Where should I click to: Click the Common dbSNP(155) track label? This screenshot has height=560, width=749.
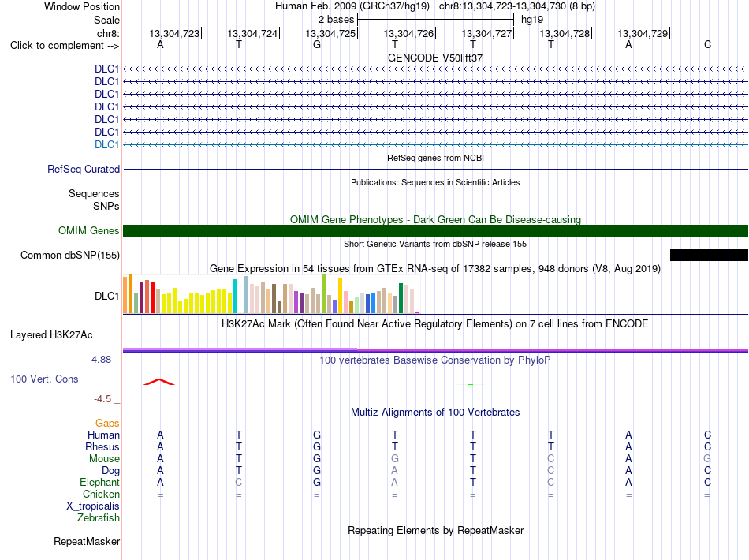coord(70,255)
